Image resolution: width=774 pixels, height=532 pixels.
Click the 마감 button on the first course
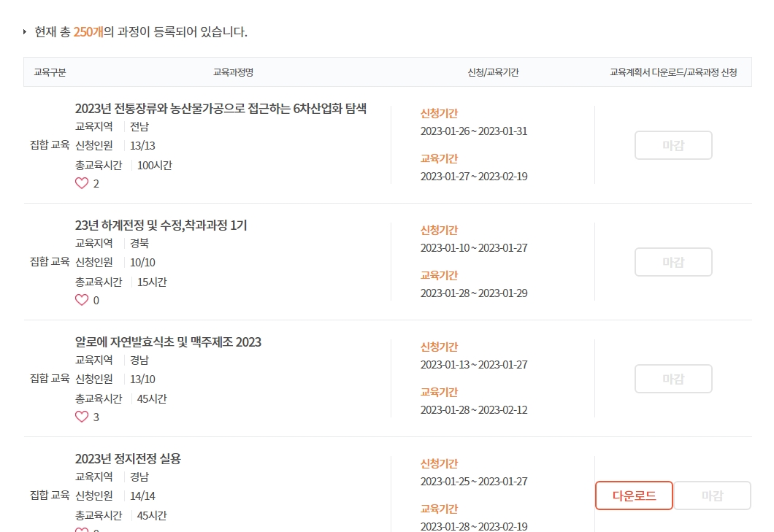coord(673,145)
